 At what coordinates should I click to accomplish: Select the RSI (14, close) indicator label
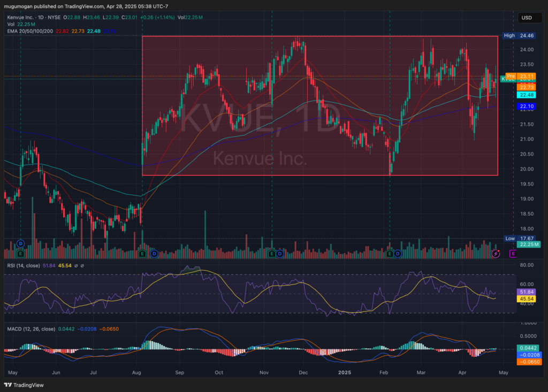(24, 266)
